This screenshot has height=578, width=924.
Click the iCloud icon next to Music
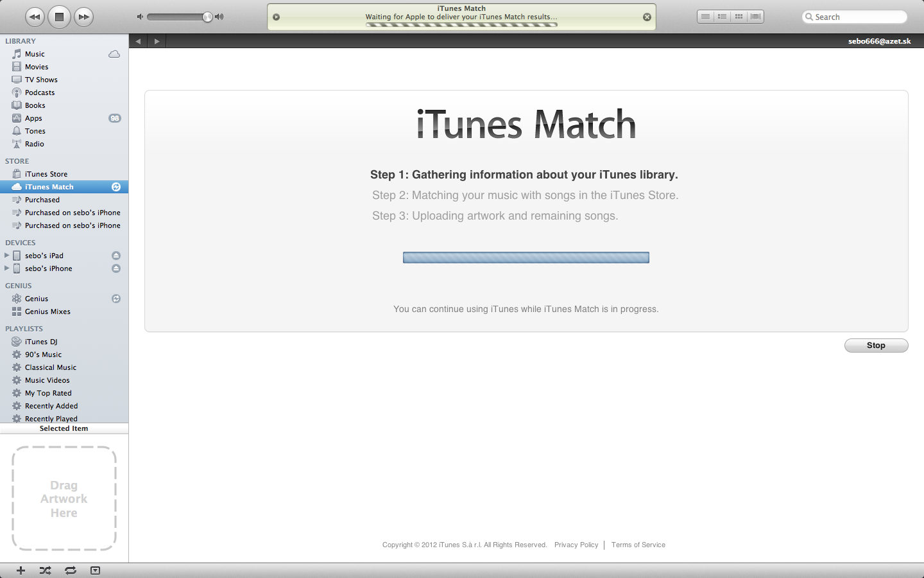114,54
